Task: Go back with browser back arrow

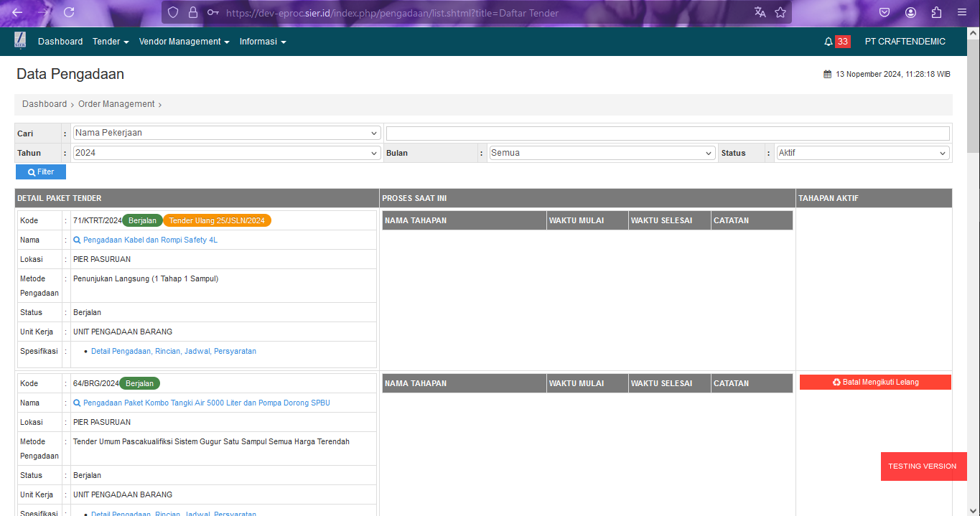Action: 17,12
